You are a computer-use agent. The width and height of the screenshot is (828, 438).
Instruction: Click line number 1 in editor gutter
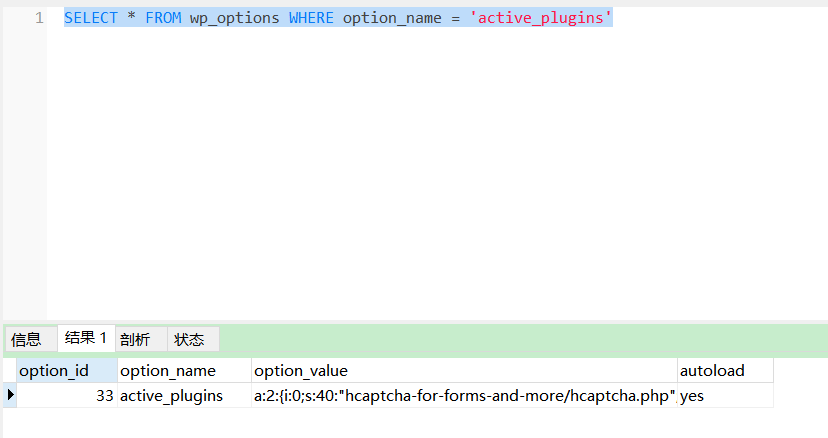[39, 18]
